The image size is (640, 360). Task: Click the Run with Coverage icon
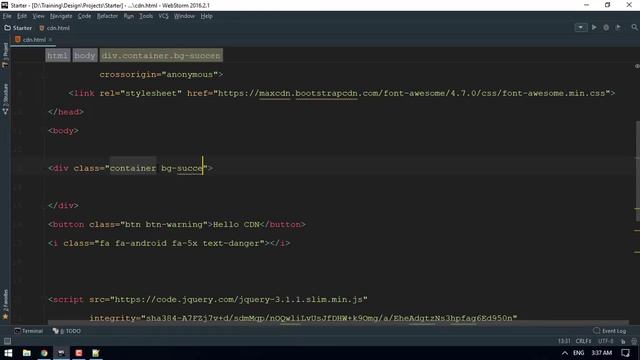[x=618, y=27]
